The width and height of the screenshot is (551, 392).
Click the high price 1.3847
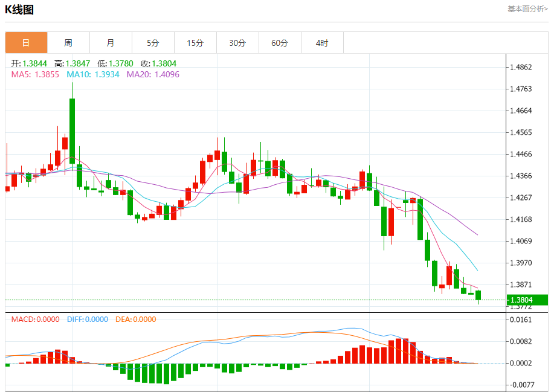(x=78, y=63)
